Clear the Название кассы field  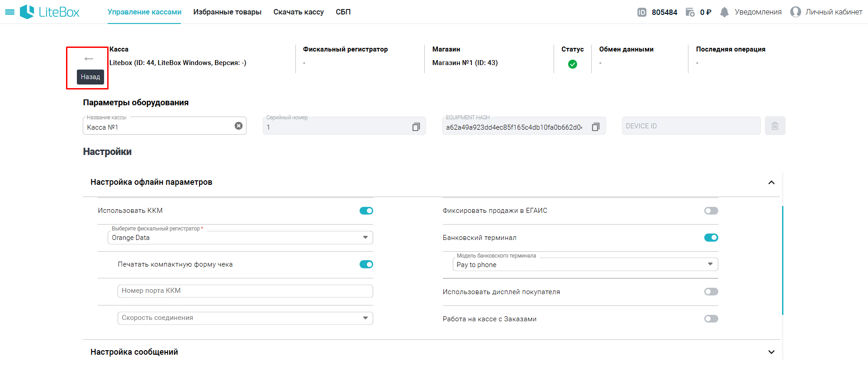click(x=238, y=126)
